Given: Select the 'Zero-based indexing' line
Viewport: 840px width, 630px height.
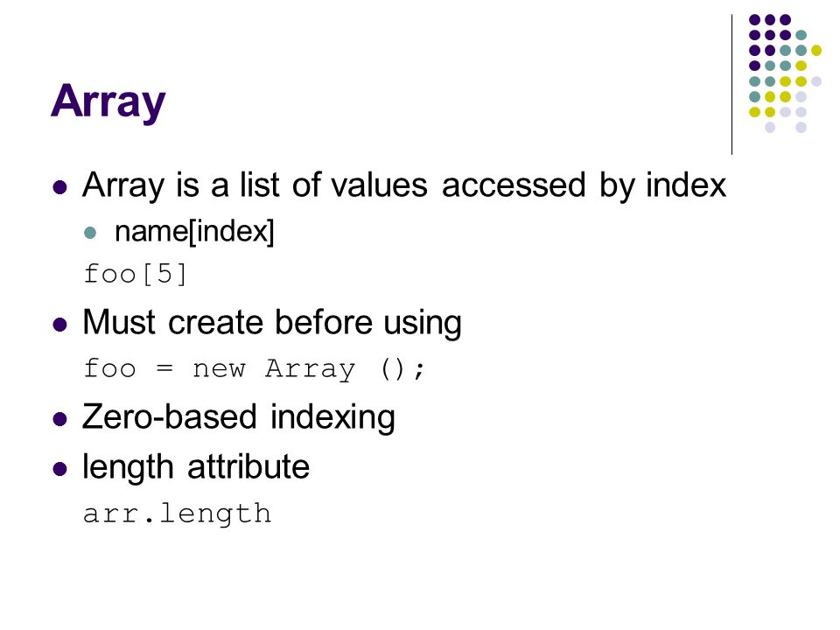Looking at the screenshot, I should (238, 418).
